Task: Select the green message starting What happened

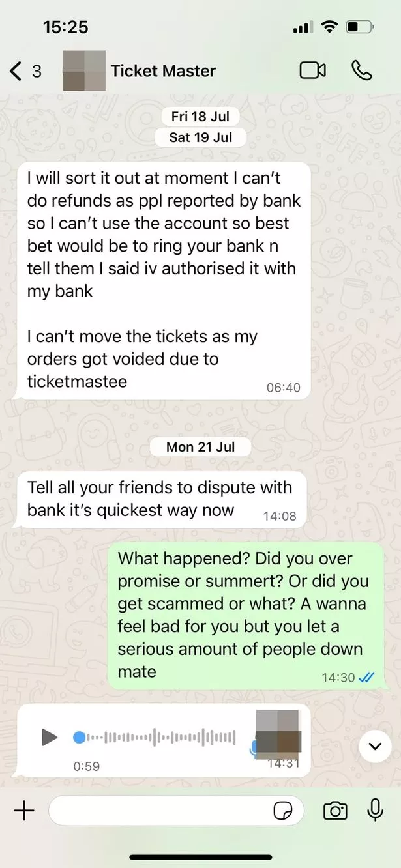Action: tap(246, 615)
